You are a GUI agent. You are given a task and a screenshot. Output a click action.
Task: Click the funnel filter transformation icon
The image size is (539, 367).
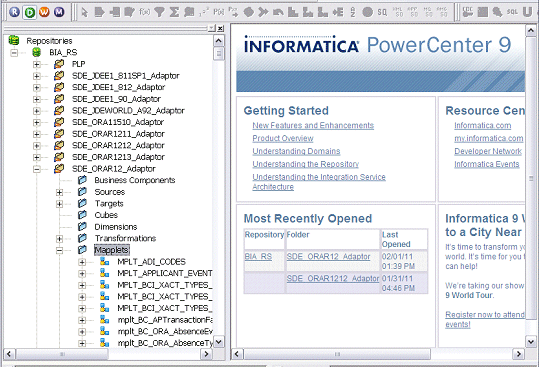[x=159, y=12]
